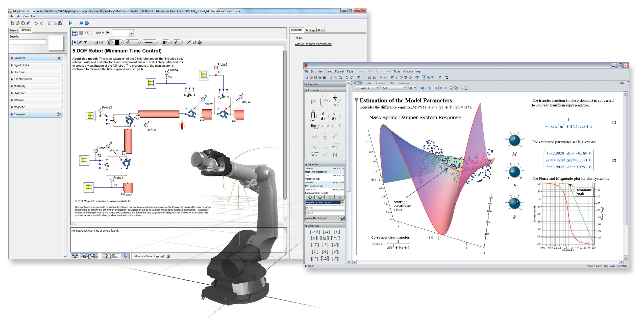Expand the Hydraulic library palette
The width and height of the screenshot is (644, 324).
point(36,93)
